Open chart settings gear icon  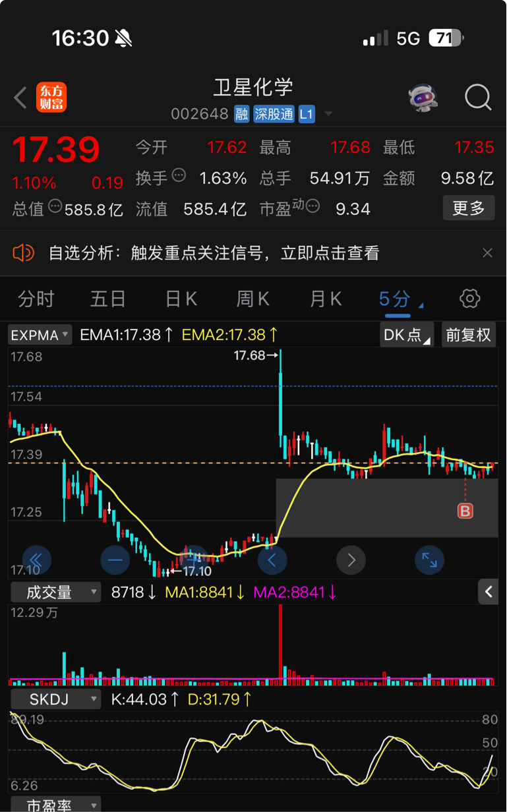point(470,299)
